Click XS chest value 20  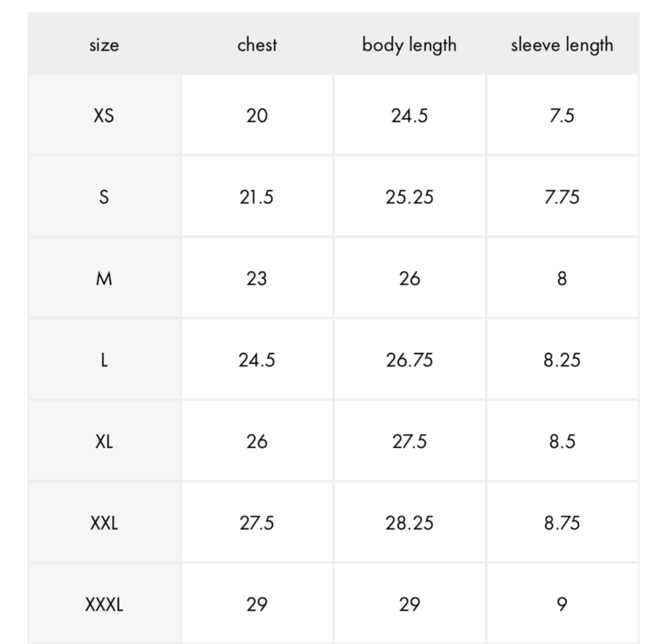[x=257, y=115]
